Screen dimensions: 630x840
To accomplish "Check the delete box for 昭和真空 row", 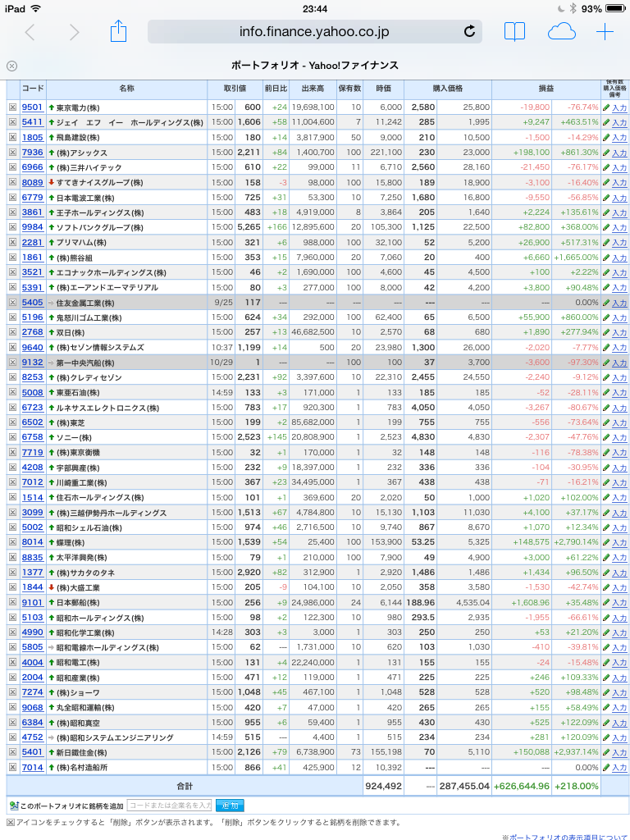I will [x=12, y=723].
